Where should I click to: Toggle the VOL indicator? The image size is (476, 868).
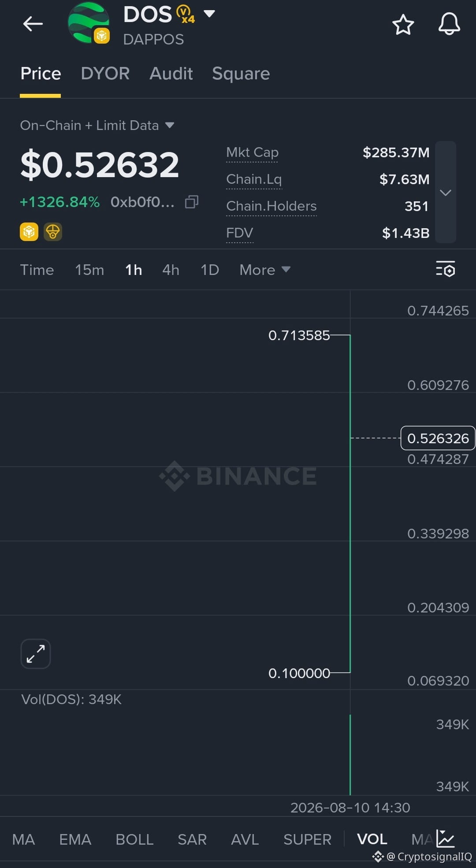click(x=372, y=839)
